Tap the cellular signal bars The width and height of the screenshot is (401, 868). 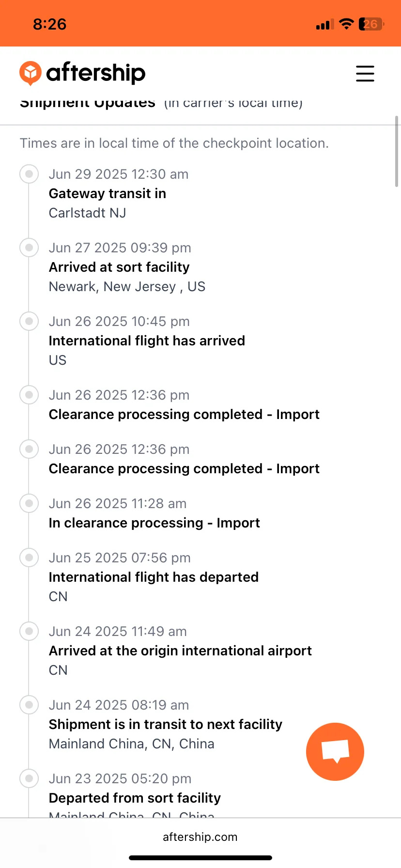[x=324, y=25]
